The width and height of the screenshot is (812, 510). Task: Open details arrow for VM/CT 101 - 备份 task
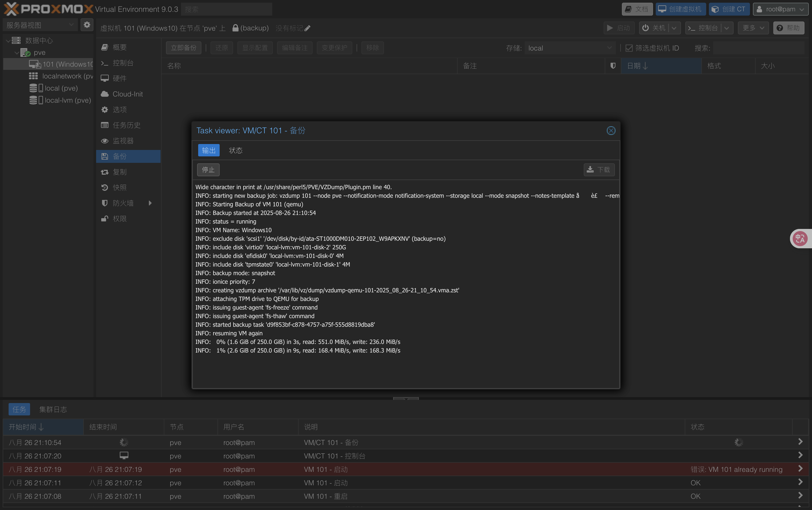[x=800, y=442]
